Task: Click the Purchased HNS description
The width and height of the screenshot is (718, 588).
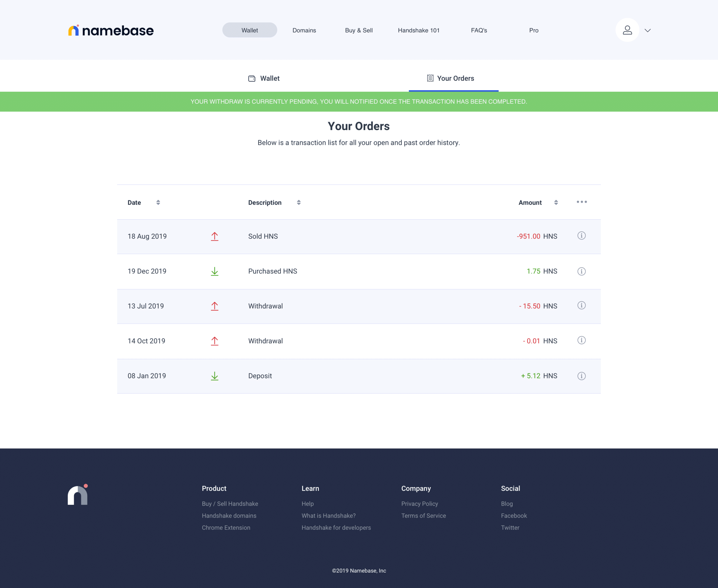Action: pos(273,271)
